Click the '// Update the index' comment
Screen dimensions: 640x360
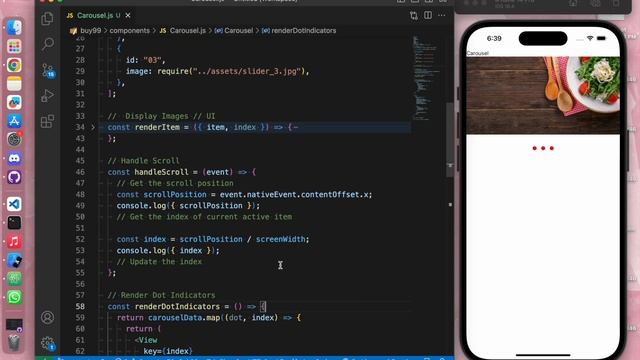tap(159, 262)
